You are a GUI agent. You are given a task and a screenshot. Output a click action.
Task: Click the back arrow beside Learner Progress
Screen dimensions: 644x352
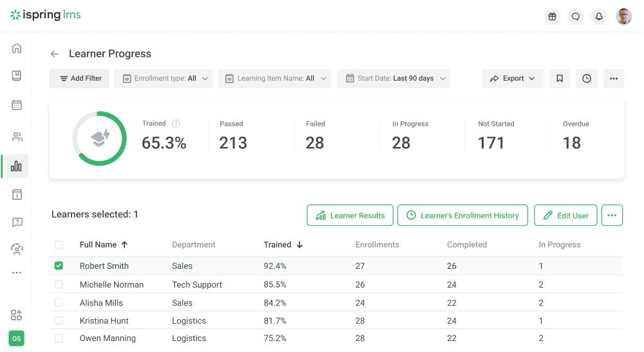[x=54, y=54]
